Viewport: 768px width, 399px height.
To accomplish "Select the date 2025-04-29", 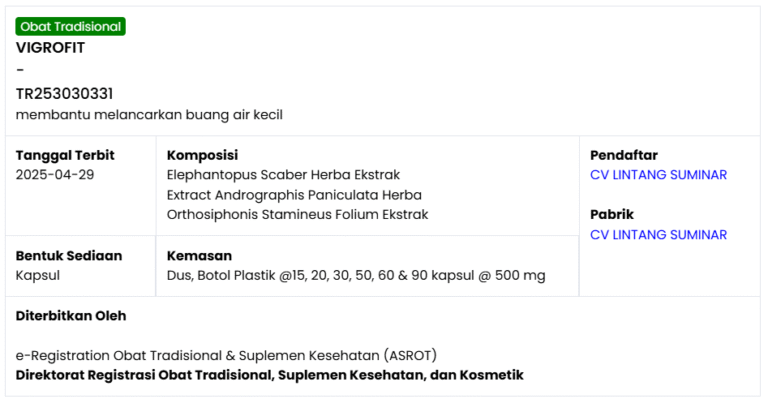I will 55,175.
